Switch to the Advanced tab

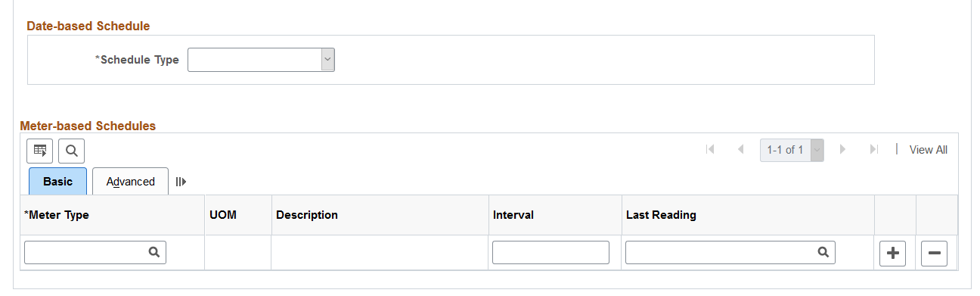point(131,182)
